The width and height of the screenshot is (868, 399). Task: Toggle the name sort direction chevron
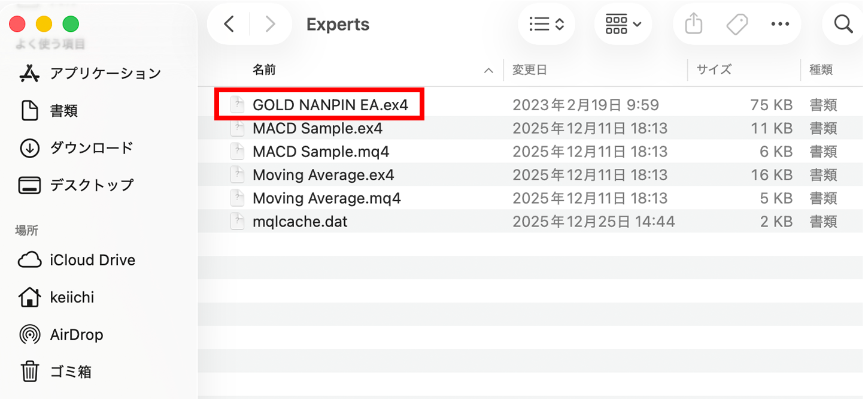488,71
